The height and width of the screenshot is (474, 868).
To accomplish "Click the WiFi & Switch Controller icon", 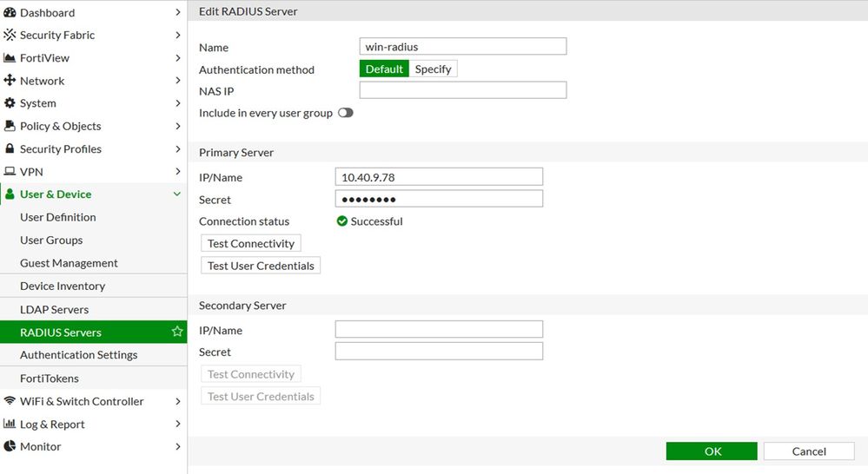I will coord(10,401).
